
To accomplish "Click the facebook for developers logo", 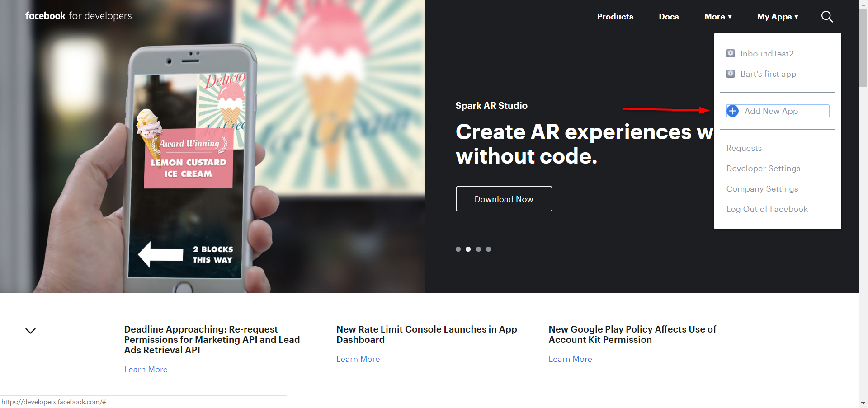I will pos(79,16).
